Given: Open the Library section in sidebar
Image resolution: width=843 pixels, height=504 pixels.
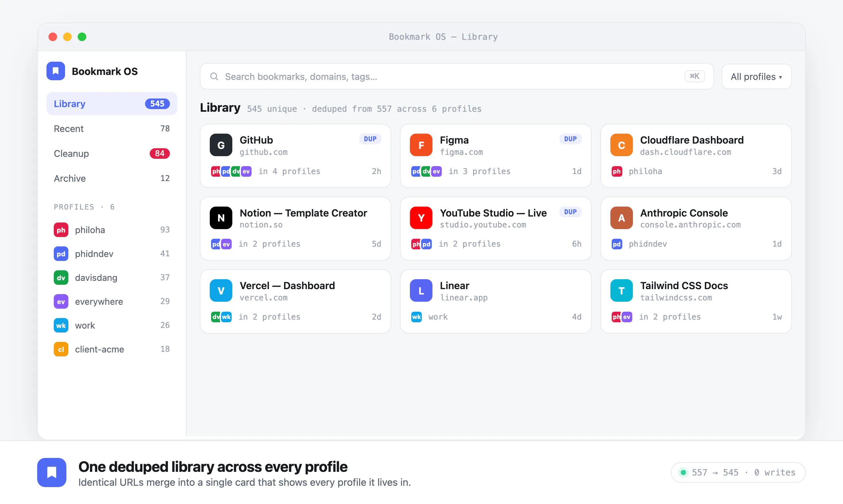Looking at the screenshot, I should (112, 103).
